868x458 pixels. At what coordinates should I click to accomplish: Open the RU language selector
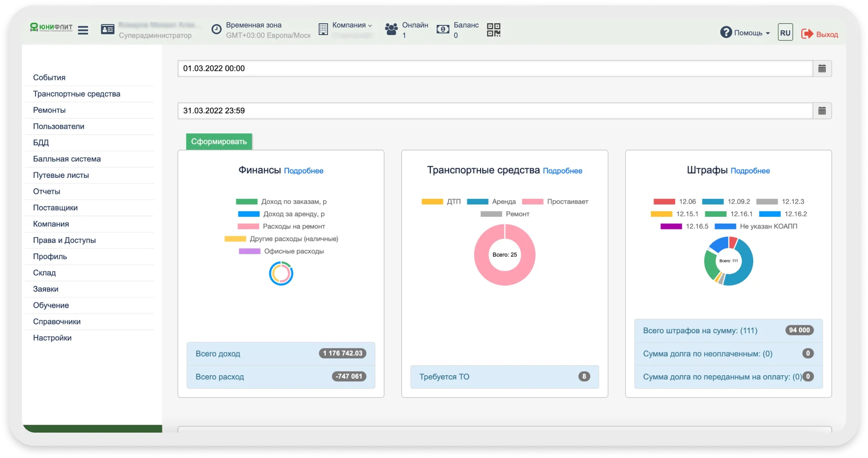pos(785,33)
